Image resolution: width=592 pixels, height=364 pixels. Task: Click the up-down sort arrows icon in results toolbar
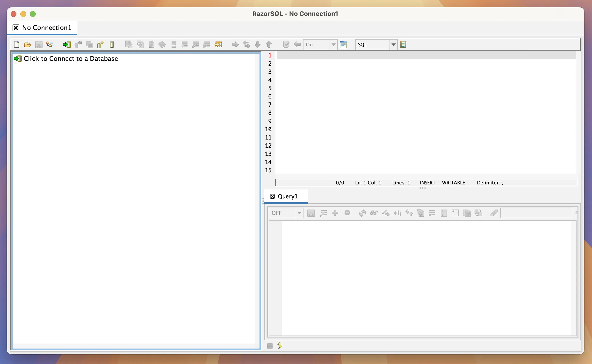click(409, 213)
